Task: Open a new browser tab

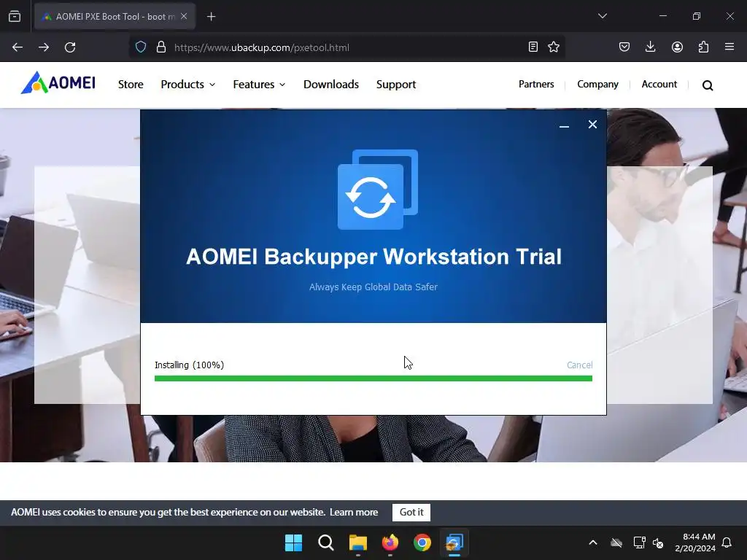Action: click(211, 17)
